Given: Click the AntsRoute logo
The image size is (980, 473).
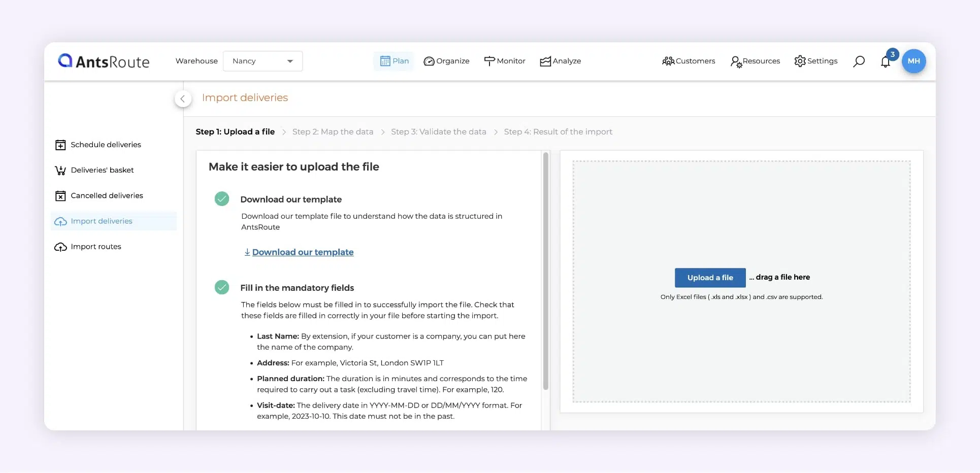Looking at the screenshot, I should (x=104, y=61).
